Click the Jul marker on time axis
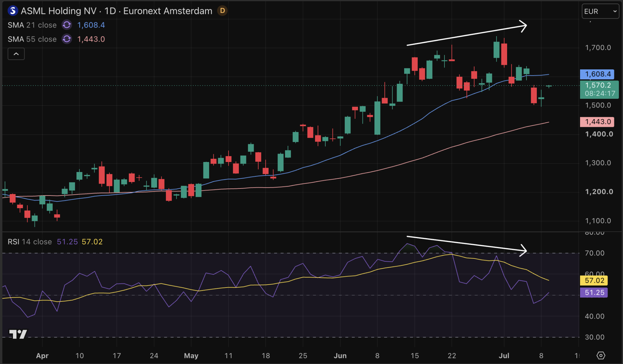The image size is (623, 364). tap(504, 356)
